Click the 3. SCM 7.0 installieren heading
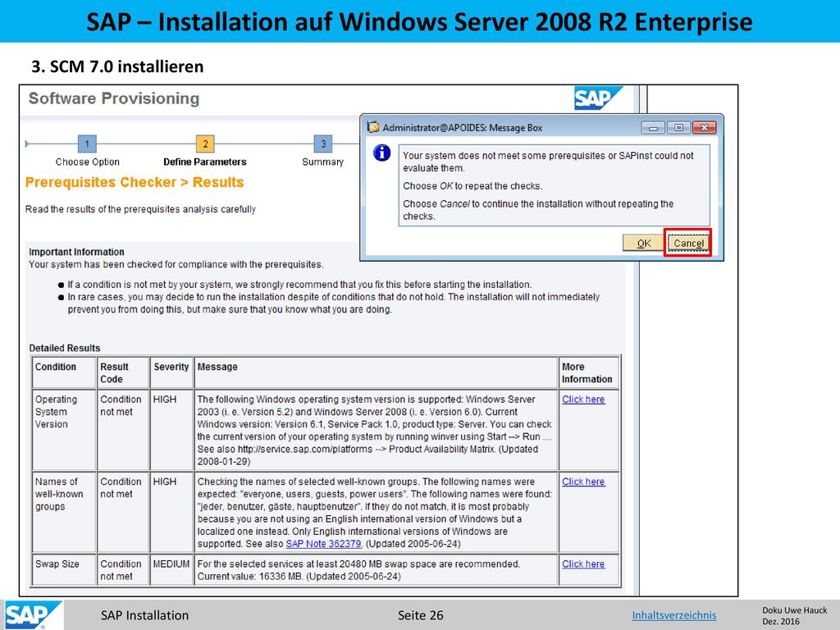840x630 pixels. pyautogui.click(x=117, y=66)
